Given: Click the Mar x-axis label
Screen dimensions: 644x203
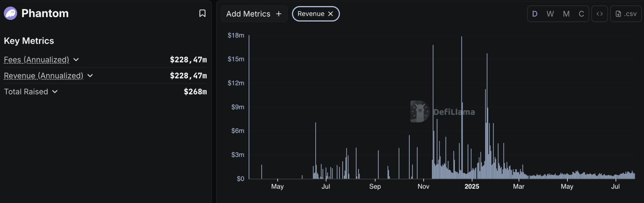Looking at the screenshot, I should tap(519, 187).
